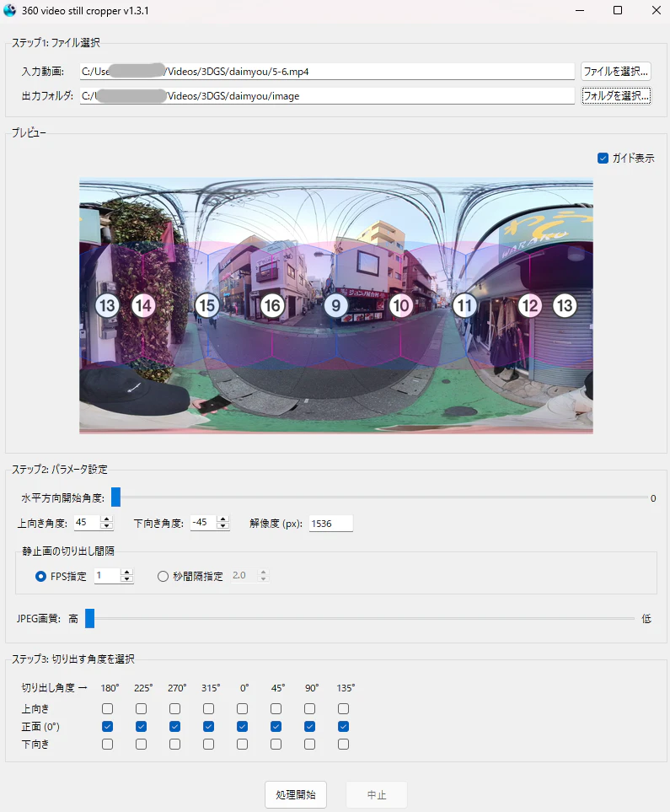Screen dimensions: 670x812
Task: Decrease the FPS指定 value with down arrow
Action: 127,579
